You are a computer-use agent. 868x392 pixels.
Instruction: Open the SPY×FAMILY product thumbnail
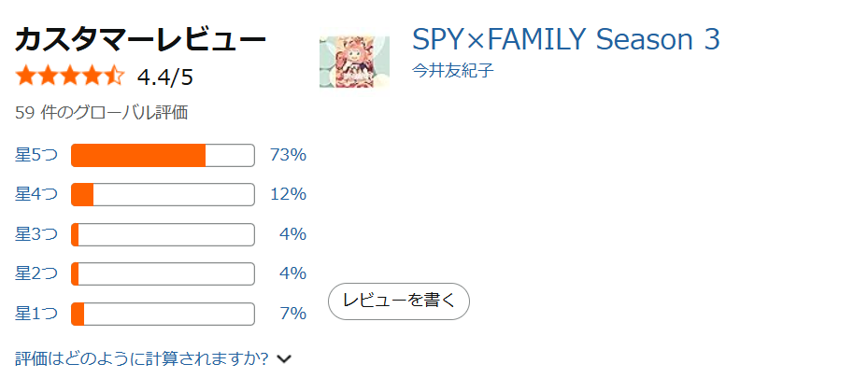click(x=354, y=63)
